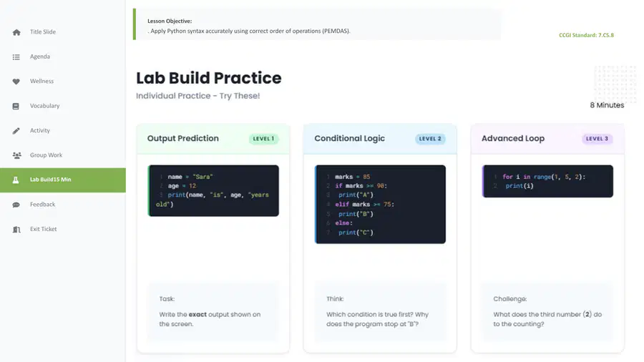Click the LEVEL 3 badge
This screenshot has height=362, width=644.
[x=597, y=139]
